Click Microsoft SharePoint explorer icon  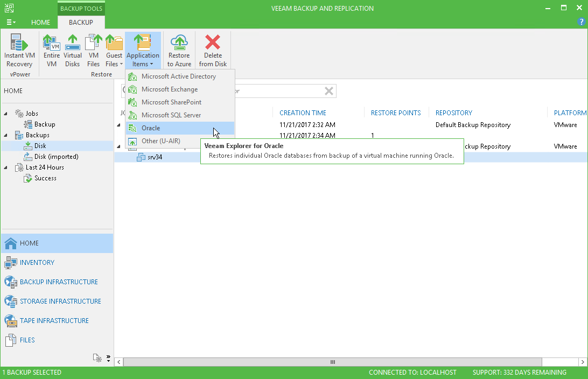coord(132,102)
